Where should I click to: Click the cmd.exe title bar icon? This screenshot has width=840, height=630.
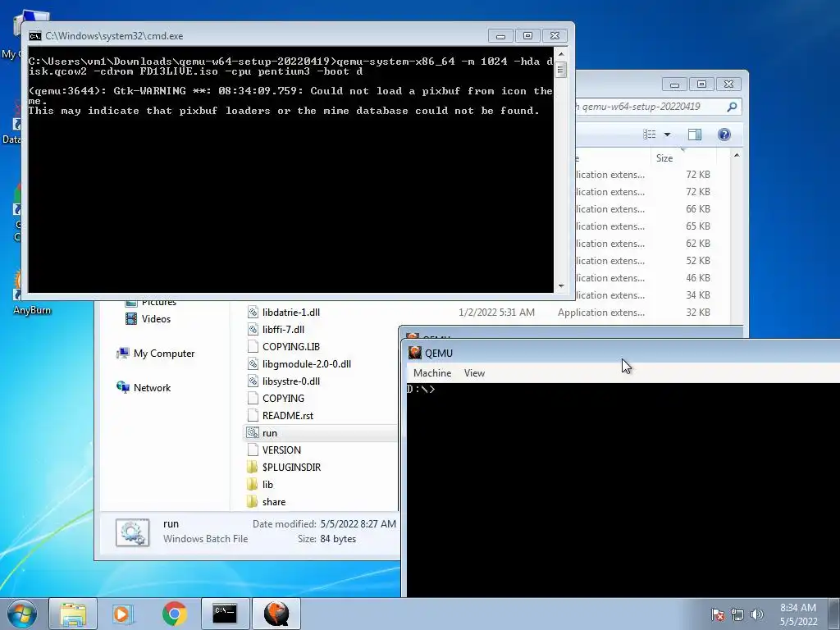(34, 36)
